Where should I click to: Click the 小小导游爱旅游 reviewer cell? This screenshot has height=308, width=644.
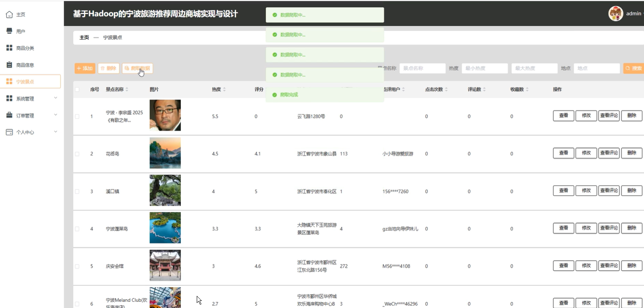coord(398,154)
